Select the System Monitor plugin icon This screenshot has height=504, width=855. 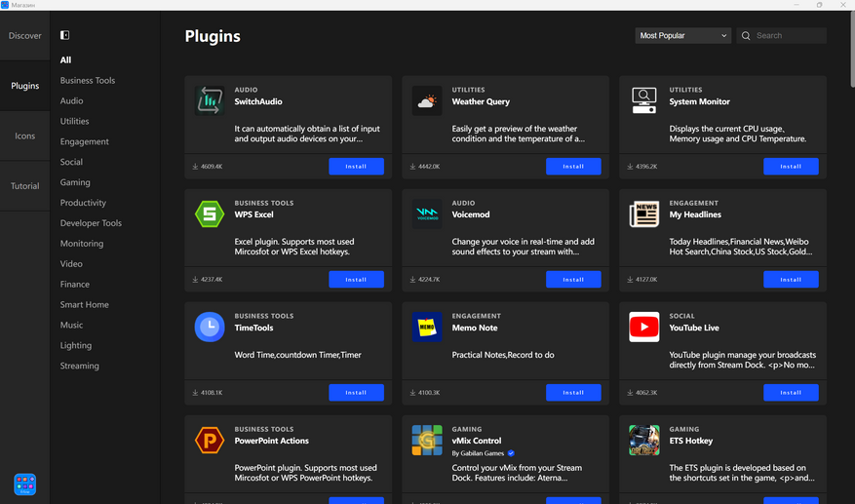pyautogui.click(x=643, y=100)
